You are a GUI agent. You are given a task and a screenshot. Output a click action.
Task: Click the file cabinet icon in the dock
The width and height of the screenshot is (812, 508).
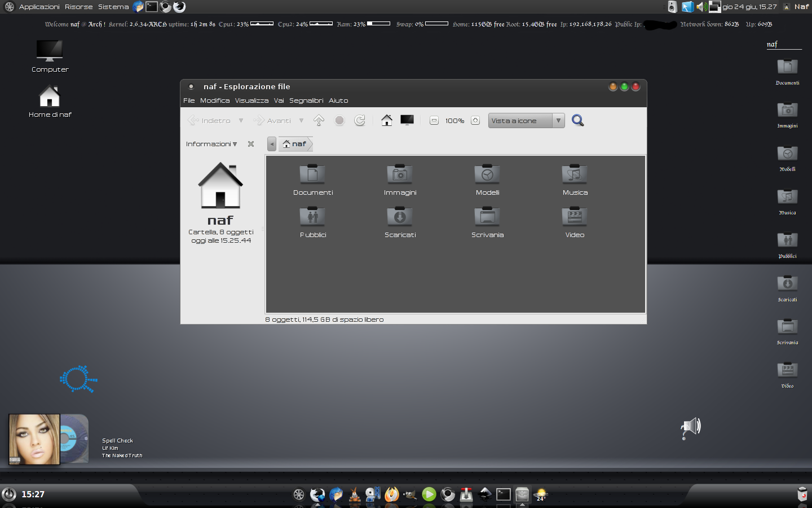point(522,495)
